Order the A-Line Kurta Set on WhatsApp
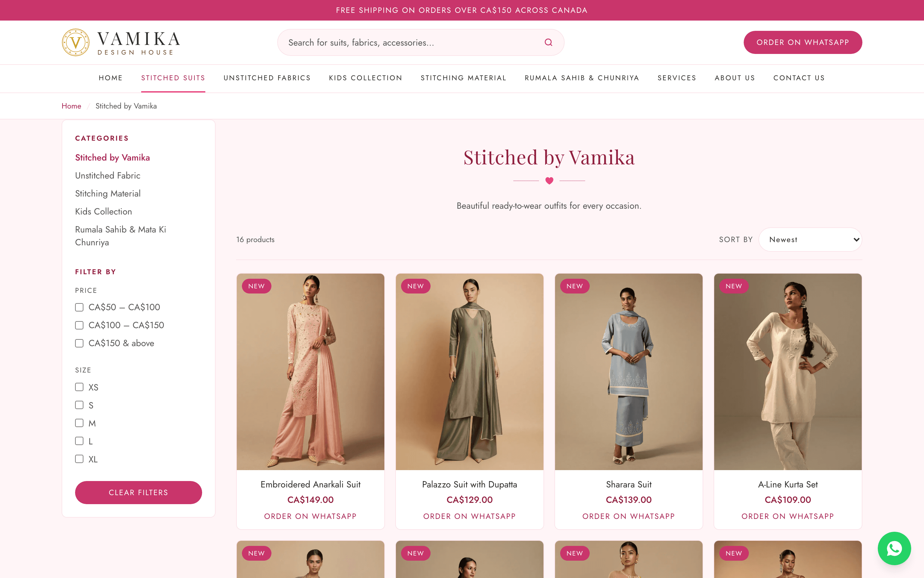Image resolution: width=924 pixels, height=578 pixels. point(788,516)
